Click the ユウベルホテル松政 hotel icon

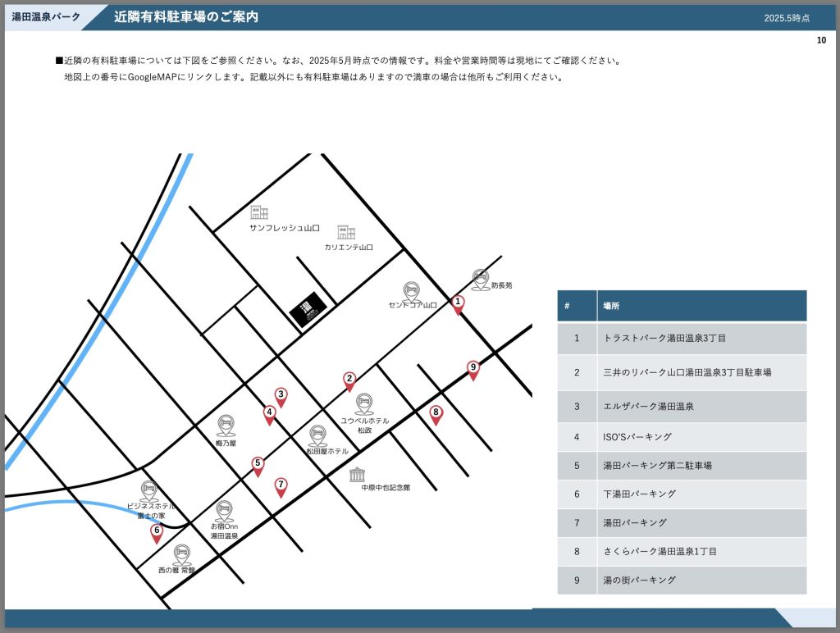[364, 403]
